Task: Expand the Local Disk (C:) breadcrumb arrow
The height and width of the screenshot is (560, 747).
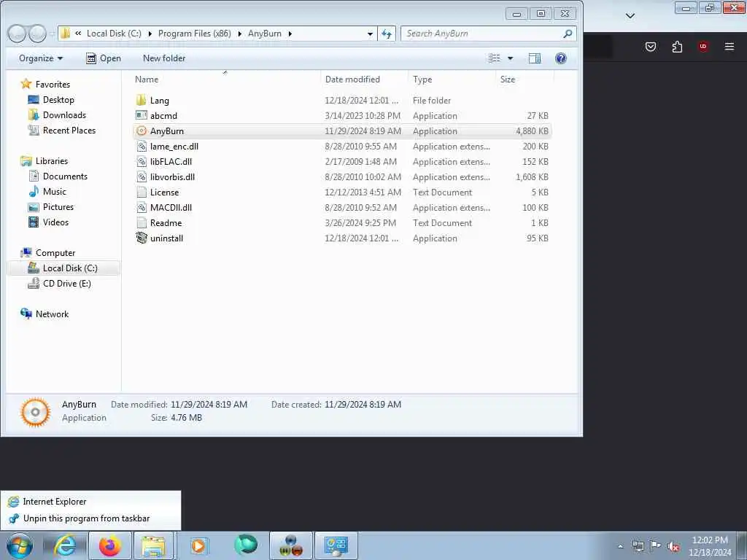Action: point(150,34)
